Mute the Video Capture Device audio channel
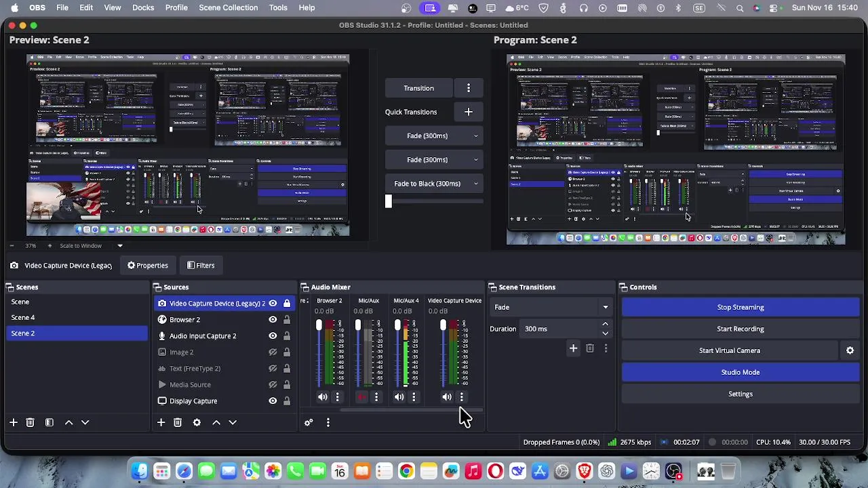Image resolution: width=868 pixels, height=488 pixels. tap(447, 397)
